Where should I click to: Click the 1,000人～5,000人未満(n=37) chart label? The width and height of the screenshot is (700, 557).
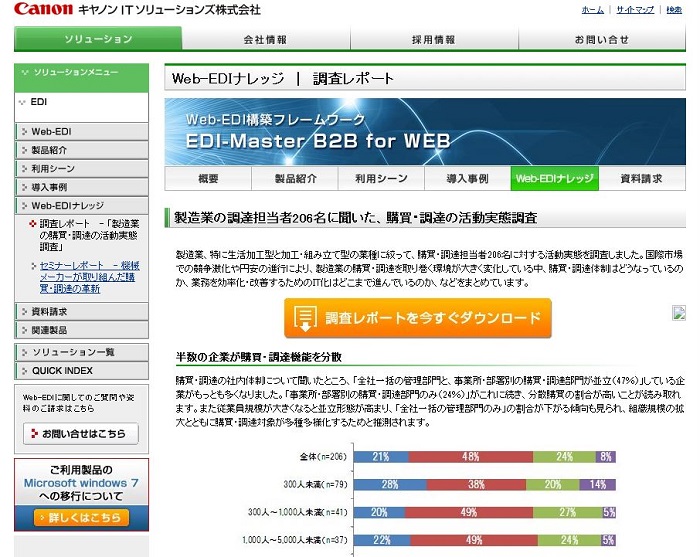pos(295,540)
